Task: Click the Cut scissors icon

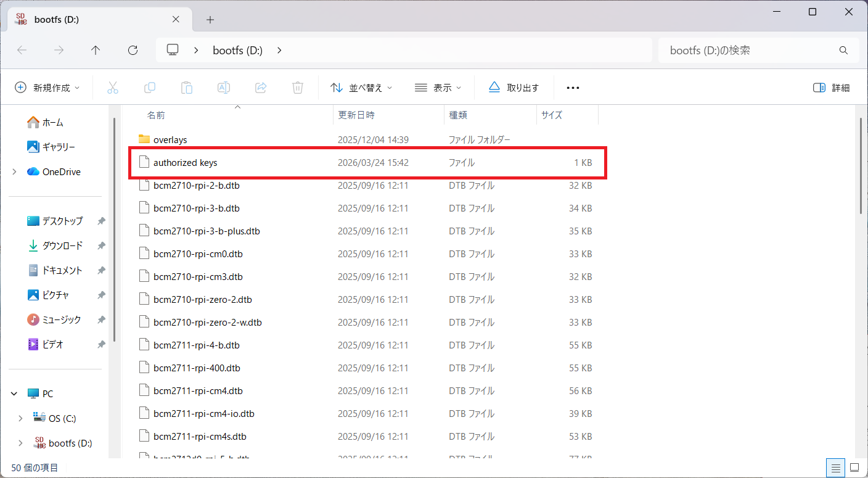Action: click(x=112, y=88)
